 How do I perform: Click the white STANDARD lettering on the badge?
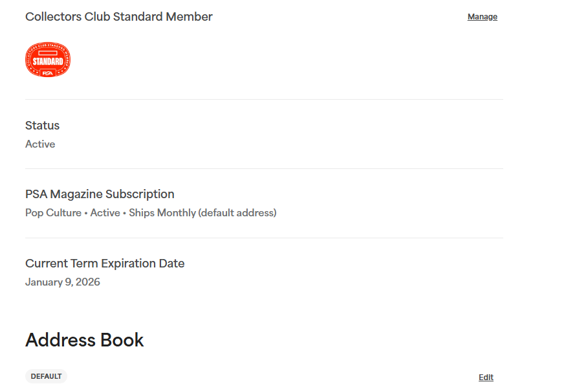[48, 62]
